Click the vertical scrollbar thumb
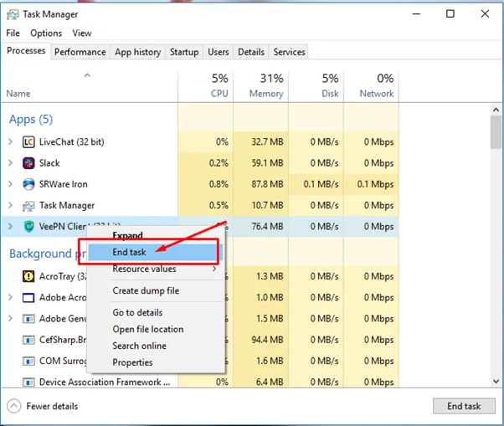Viewport: 504px width, 426px height. [496, 131]
